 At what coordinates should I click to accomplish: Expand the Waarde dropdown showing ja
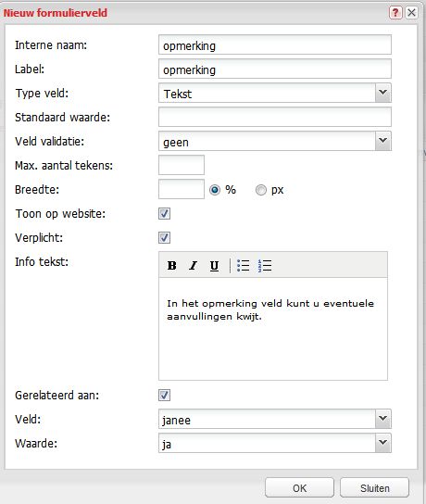point(275,443)
